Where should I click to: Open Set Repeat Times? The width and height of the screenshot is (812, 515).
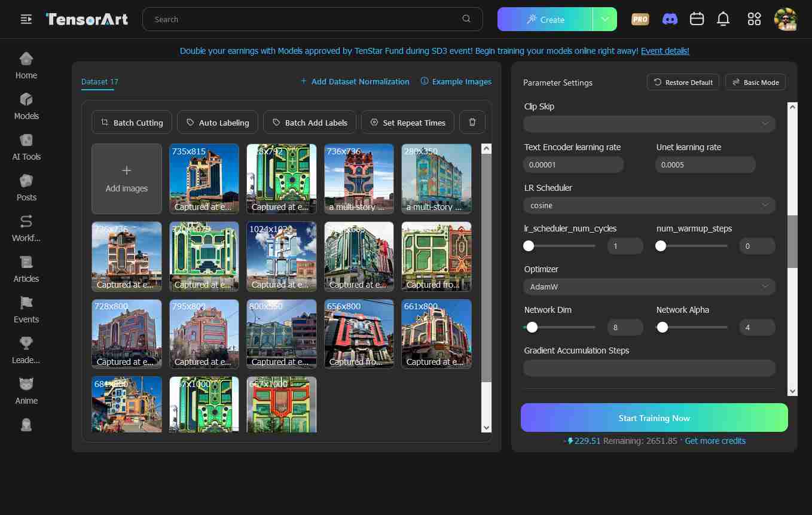[408, 122]
